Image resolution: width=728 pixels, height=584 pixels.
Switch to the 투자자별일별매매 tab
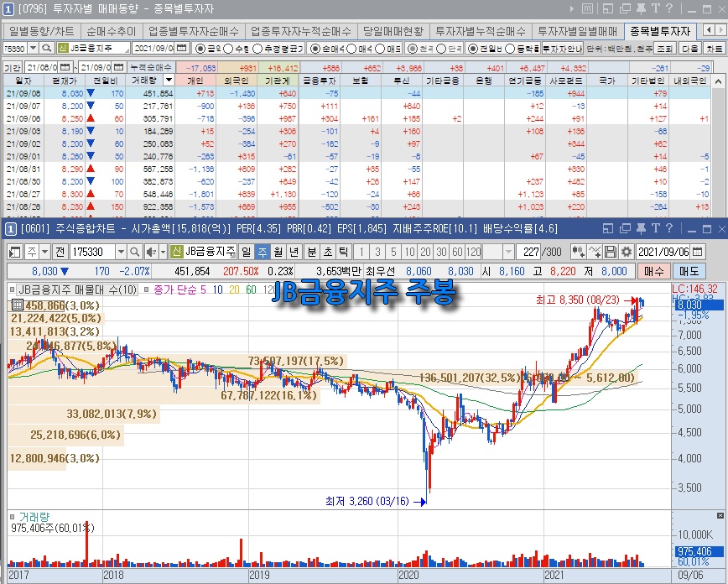[578, 31]
